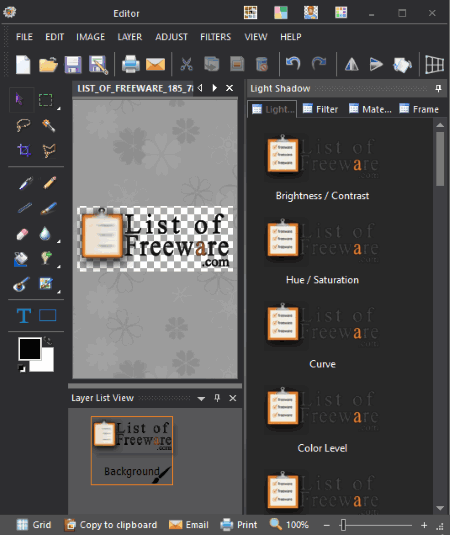Open the HELP menu
This screenshot has width=450, height=535.
pos(291,37)
